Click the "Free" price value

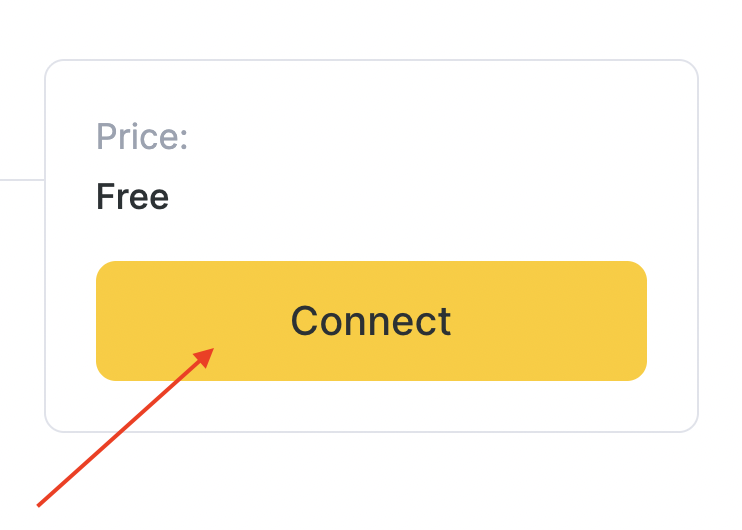coord(132,197)
